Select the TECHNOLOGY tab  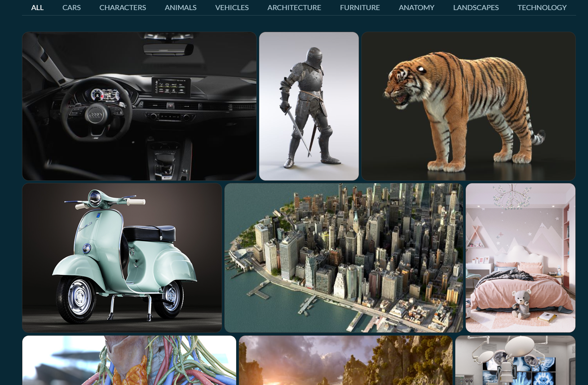(542, 8)
